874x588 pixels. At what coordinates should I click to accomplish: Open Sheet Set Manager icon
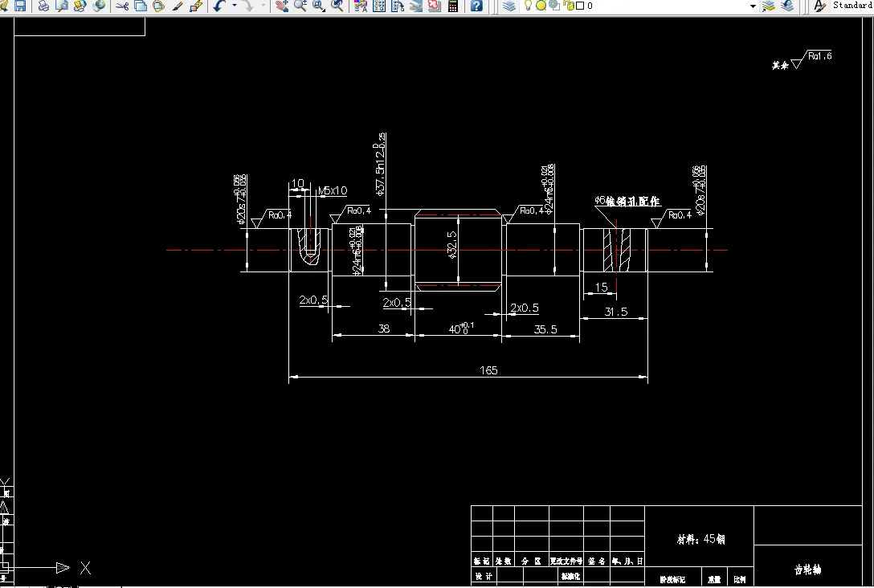(x=416, y=6)
